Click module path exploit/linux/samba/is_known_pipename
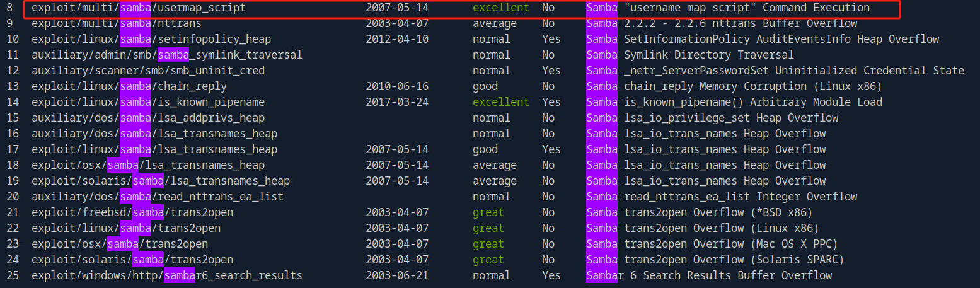980x288 pixels. [148, 103]
